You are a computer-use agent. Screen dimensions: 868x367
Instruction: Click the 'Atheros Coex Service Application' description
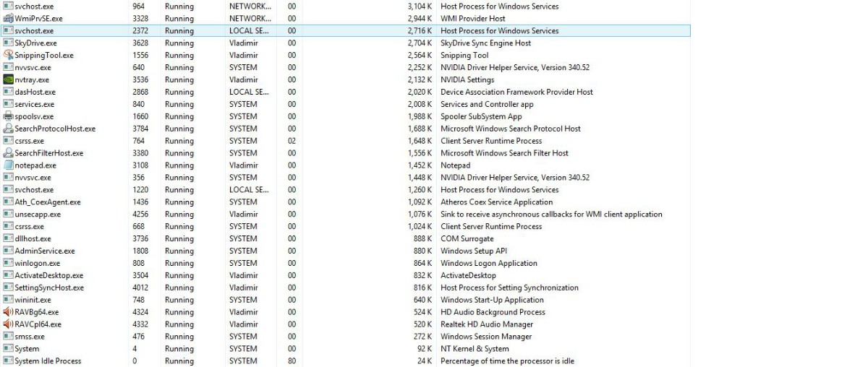click(496, 202)
